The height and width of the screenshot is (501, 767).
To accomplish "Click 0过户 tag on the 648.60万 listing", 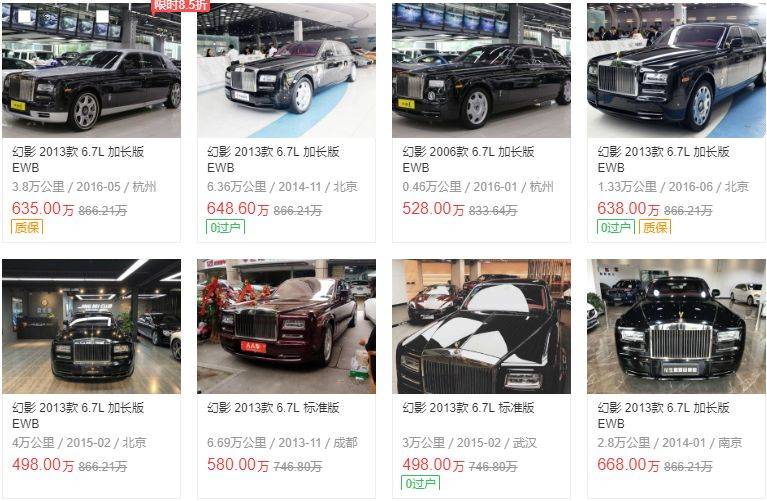I will [226, 227].
